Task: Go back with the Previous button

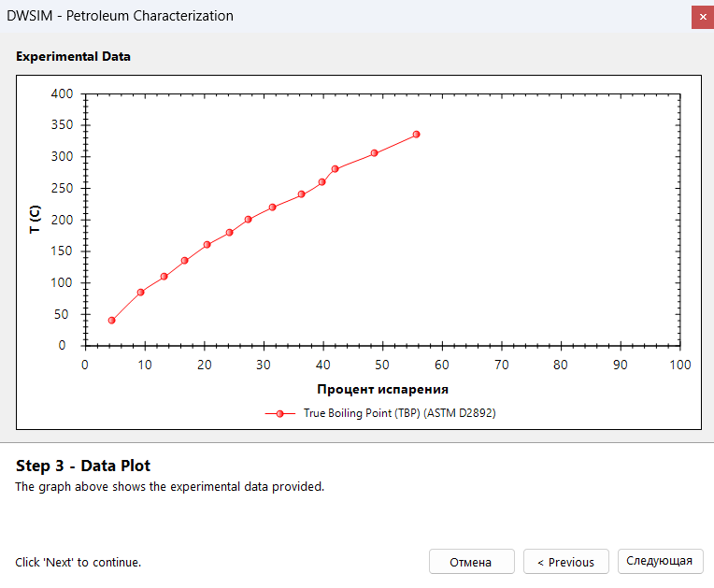Action: [x=566, y=562]
